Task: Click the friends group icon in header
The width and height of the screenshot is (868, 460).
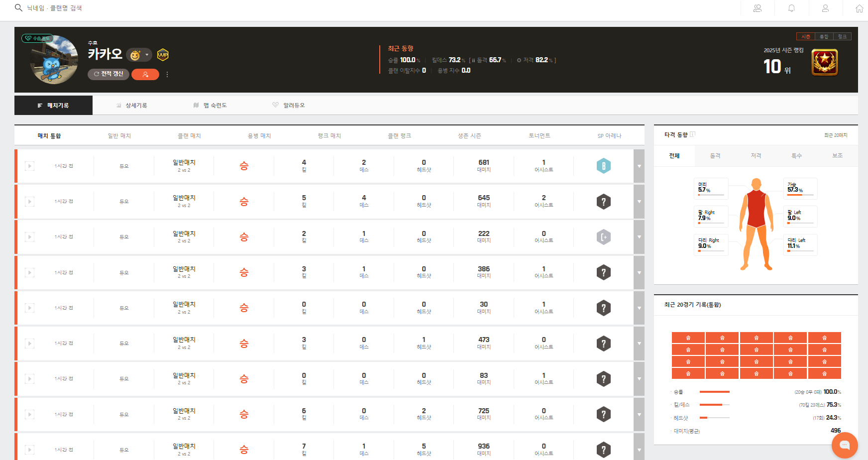Action: [758, 8]
